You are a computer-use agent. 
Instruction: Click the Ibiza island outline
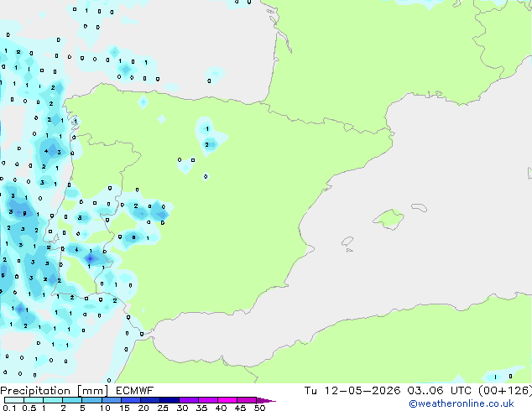(347, 242)
